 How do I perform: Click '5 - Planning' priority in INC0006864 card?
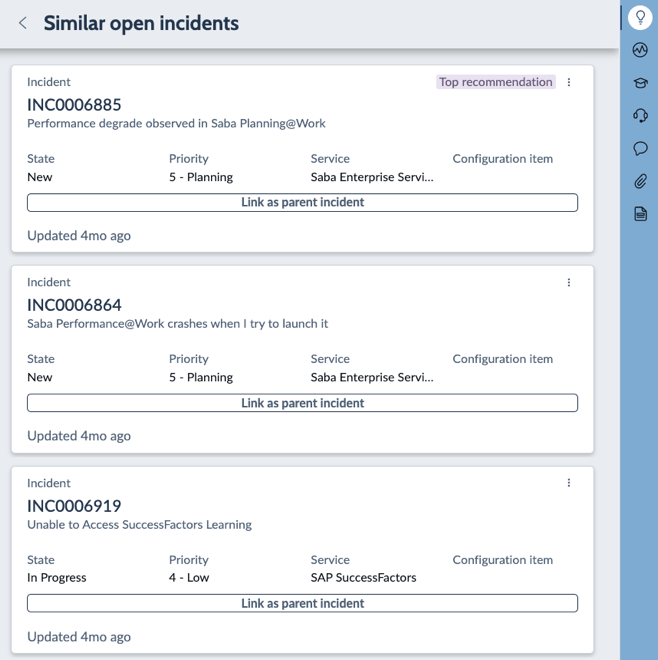tap(201, 377)
